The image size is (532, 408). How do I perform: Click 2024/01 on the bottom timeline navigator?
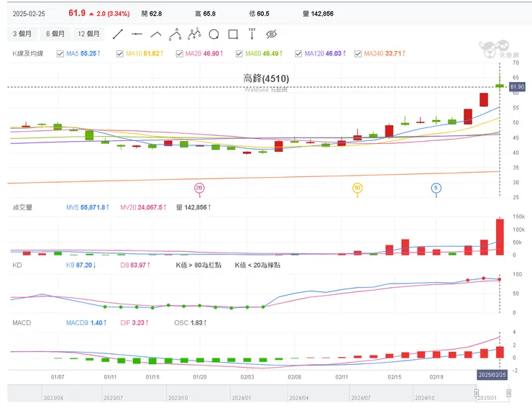click(x=242, y=398)
